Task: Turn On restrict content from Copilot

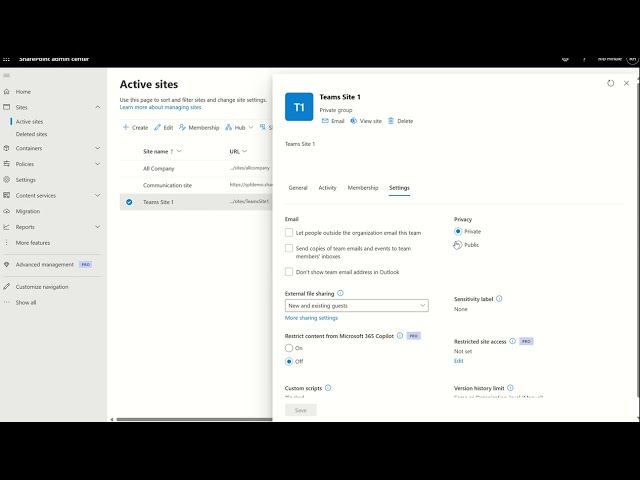Action: tap(289, 348)
